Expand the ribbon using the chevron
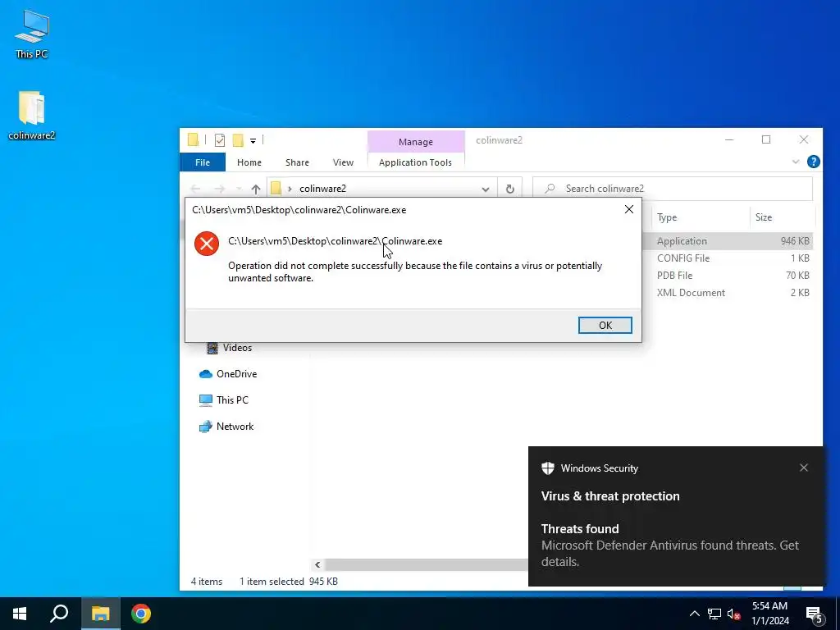This screenshot has width=840, height=630. click(x=796, y=162)
